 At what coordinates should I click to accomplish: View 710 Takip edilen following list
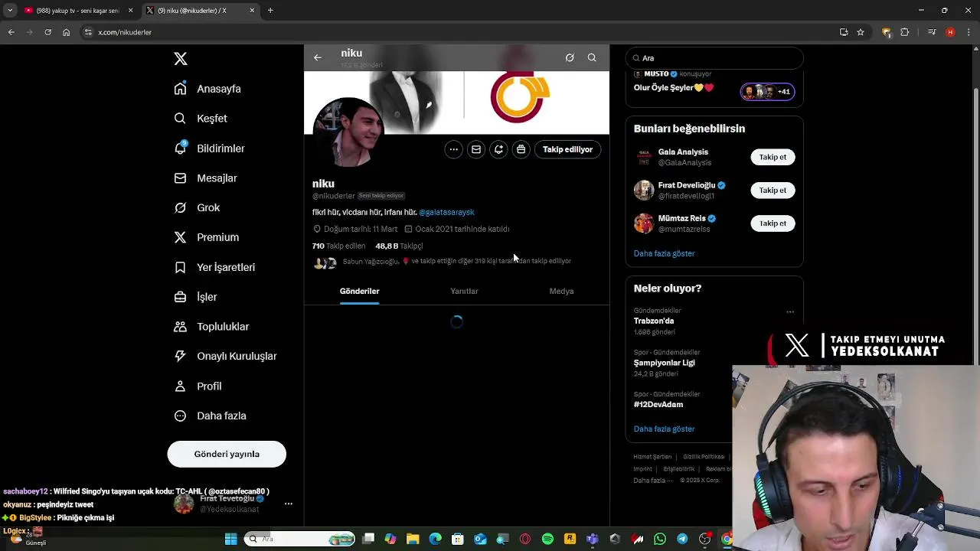pyautogui.click(x=338, y=246)
